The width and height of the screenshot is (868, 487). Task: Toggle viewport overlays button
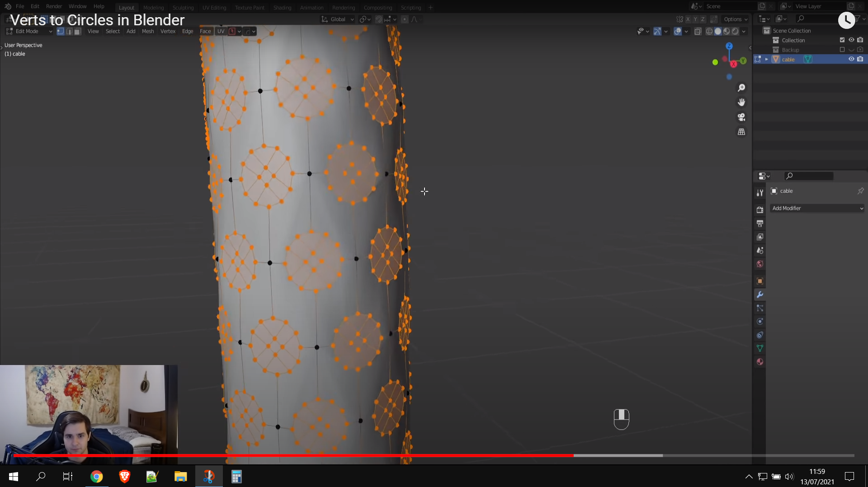coord(678,31)
